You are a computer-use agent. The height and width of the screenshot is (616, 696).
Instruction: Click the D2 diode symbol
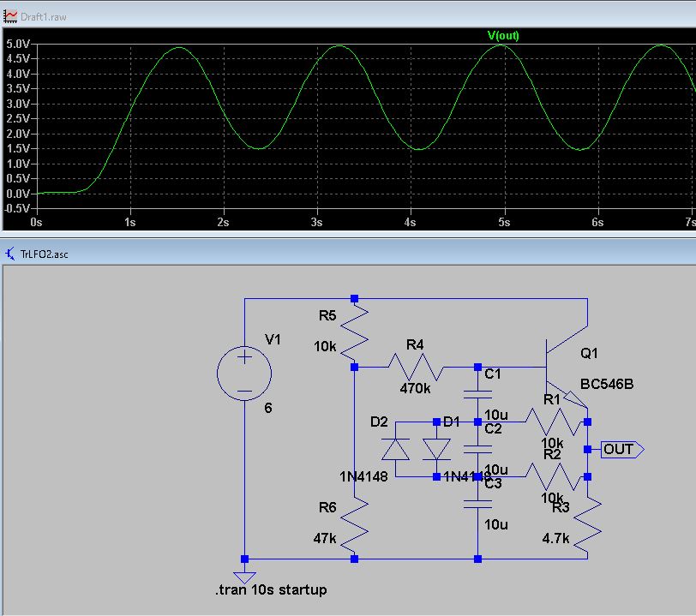coord(395,450)
